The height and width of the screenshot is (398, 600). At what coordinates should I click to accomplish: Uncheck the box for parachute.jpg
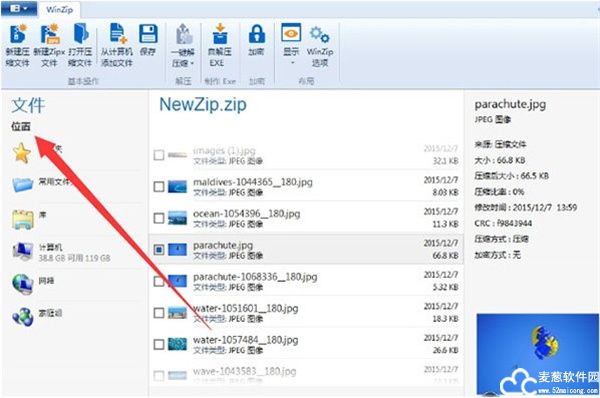(159, 250)
